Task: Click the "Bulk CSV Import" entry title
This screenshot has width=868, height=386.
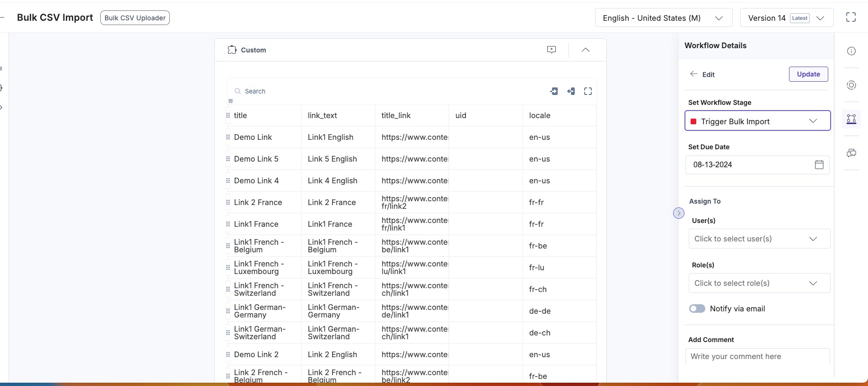Action: coord(55,17)
